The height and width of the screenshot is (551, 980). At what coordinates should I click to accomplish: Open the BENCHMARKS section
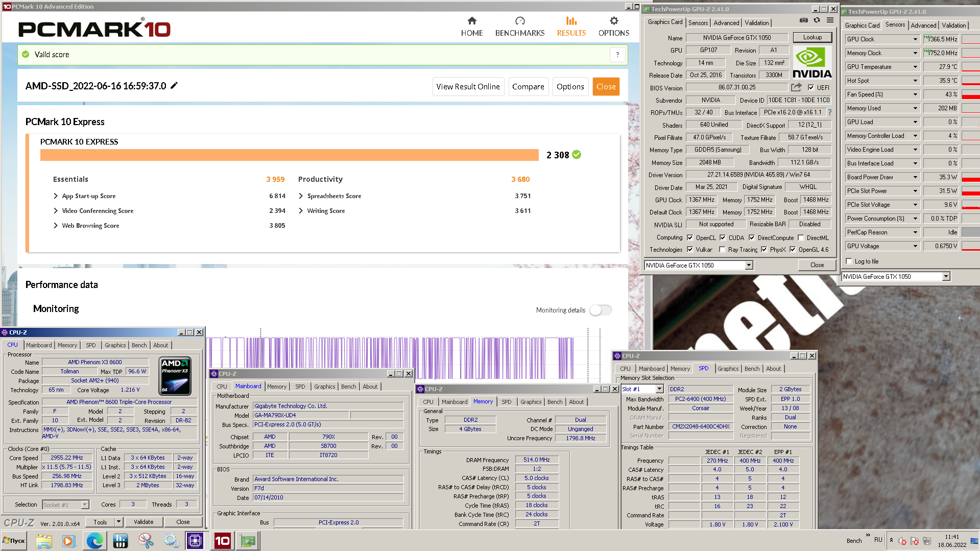pos(520,27)
